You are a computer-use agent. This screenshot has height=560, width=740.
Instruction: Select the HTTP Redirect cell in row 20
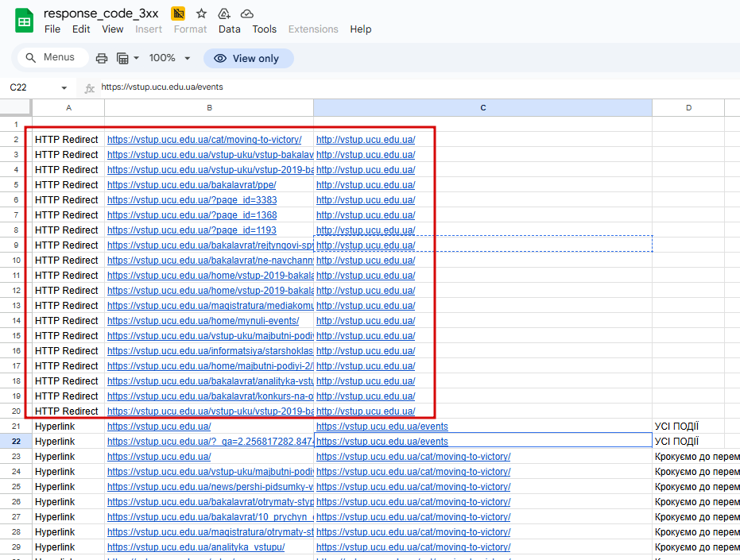coord(68,411)
